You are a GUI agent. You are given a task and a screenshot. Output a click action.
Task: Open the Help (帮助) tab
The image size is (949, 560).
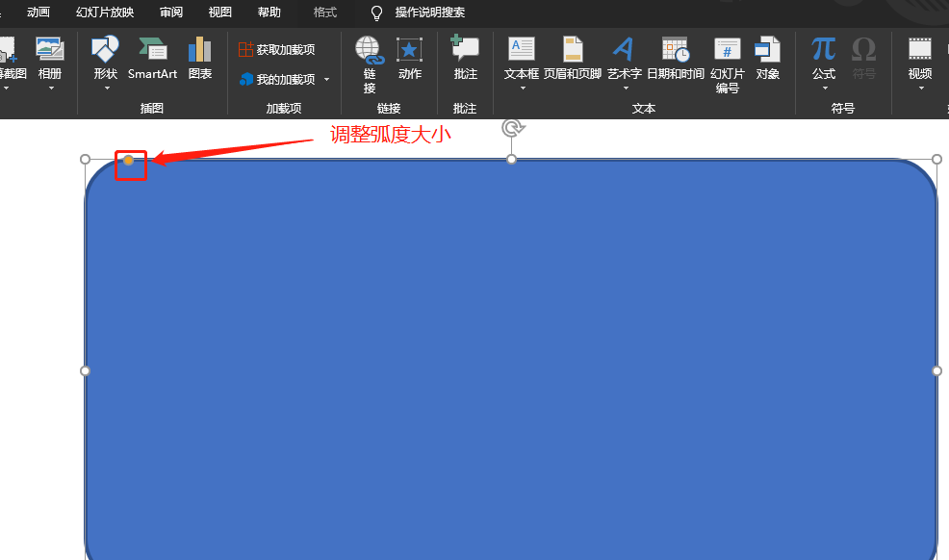269,13
